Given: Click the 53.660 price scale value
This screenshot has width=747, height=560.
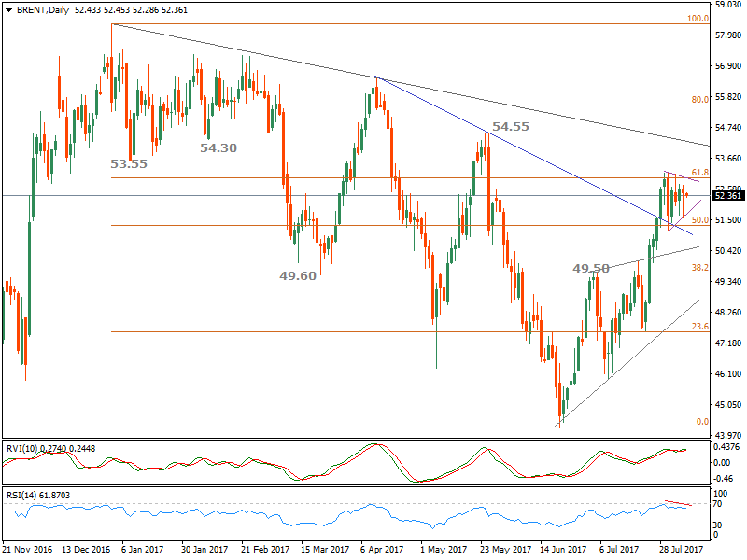Looking at the screenshot, I should [728, 158].
